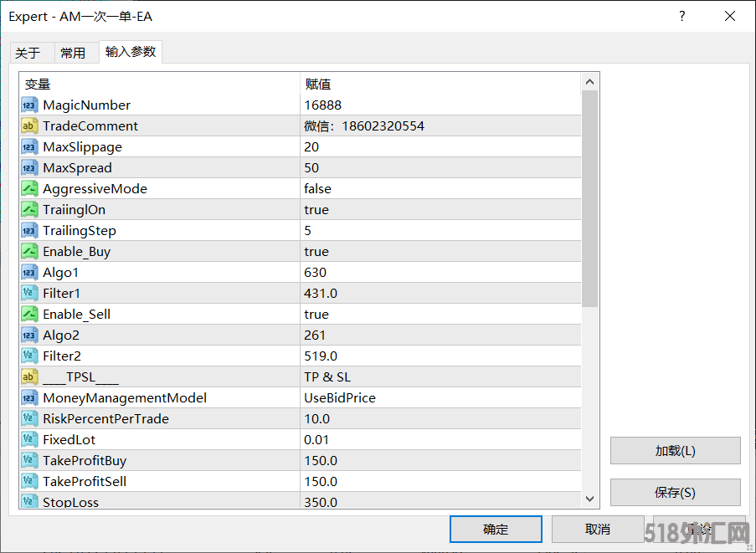This screenshot has width=756, height=553.
Task: Toggle the Enable_Buy true value
Action: point(440,252)
